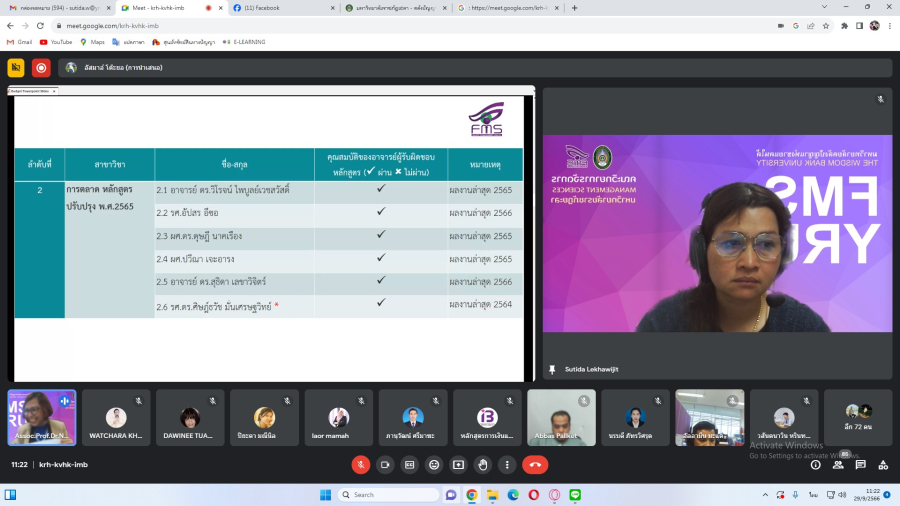
Task: Open File Explorer from taskbar
Action: pos(492,495)
